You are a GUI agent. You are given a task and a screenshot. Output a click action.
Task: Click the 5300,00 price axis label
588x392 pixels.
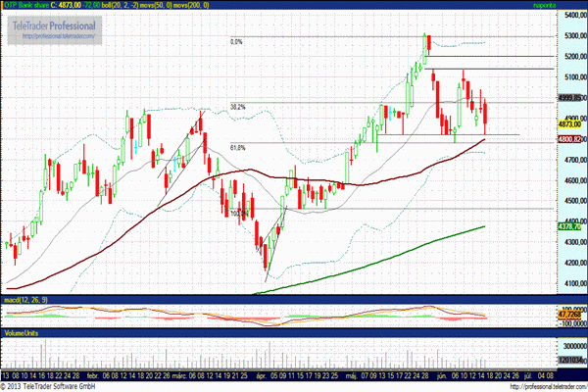[x=571, y=36]
